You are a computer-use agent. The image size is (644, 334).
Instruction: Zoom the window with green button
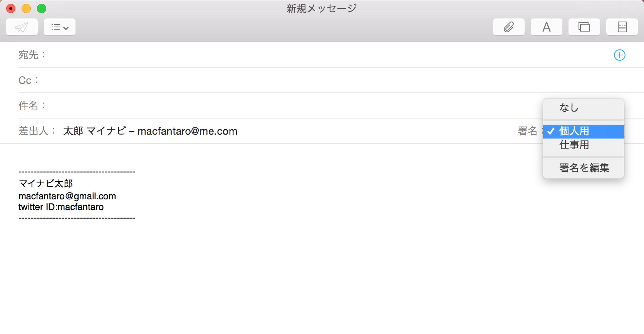coord(42,8)
